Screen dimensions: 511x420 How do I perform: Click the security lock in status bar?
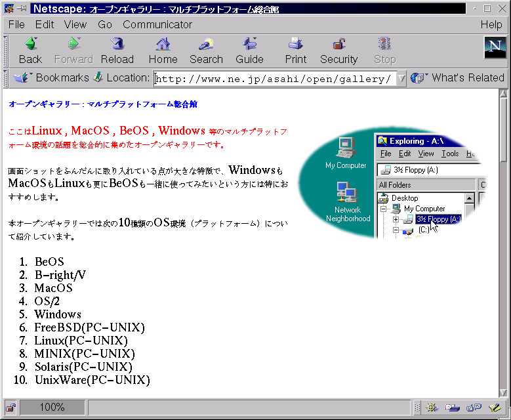point(10,408)
